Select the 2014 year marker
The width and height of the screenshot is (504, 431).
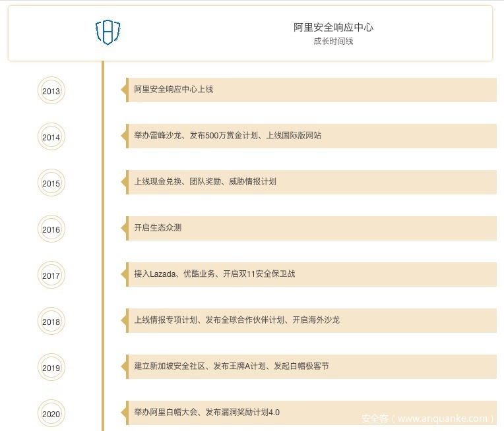pyautogui.click(x=51, y=137)
